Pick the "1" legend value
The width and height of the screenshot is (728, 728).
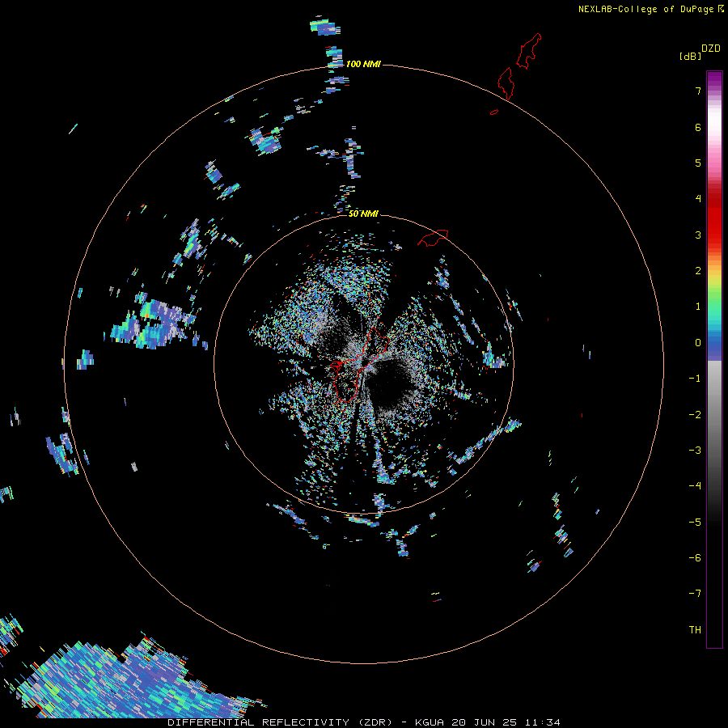[698, 307]
